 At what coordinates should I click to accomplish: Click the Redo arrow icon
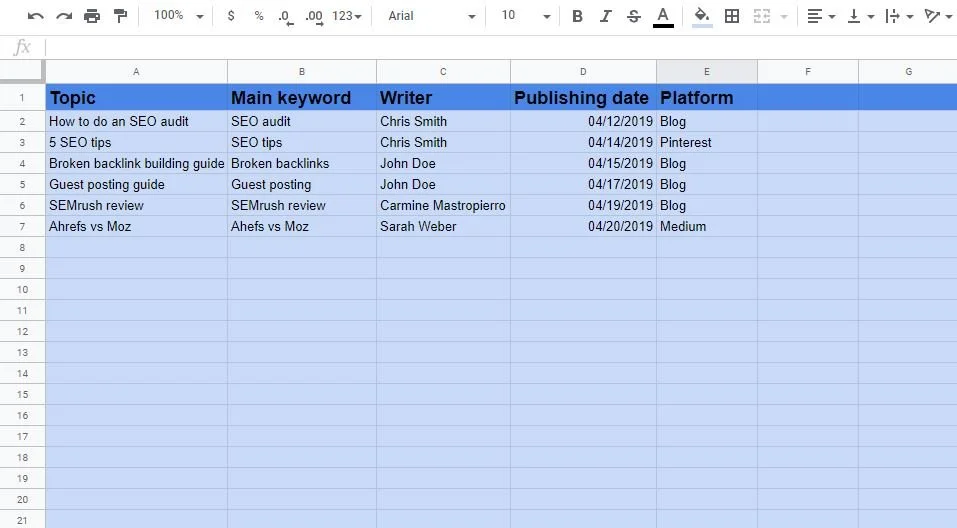click(x=64, y=16)
